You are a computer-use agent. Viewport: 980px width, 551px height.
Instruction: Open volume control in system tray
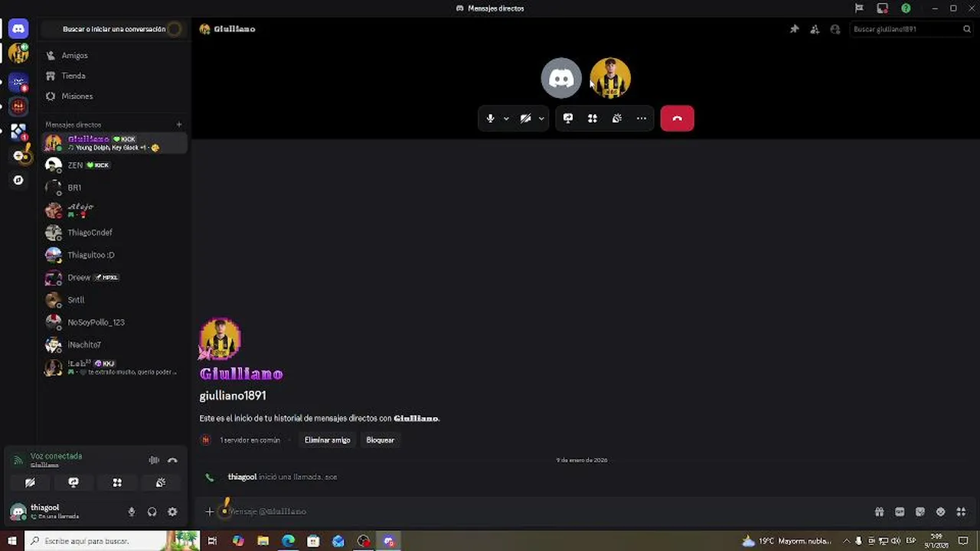click(x=896, y=541)
